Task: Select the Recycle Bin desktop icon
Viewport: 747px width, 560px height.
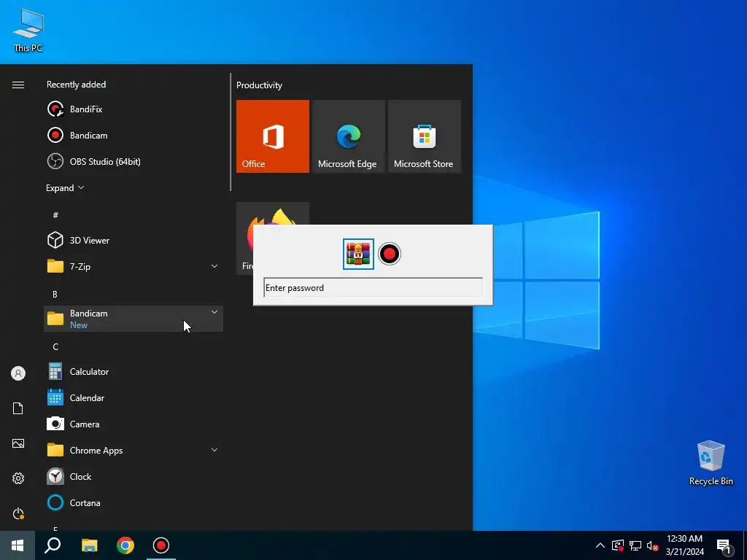Action: point(711,463)
